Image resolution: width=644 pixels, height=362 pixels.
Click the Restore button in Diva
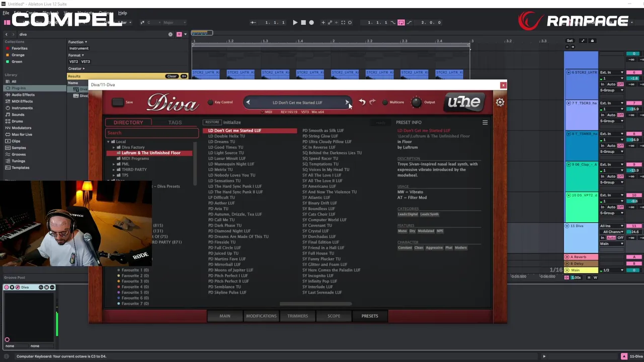[212, 122]
